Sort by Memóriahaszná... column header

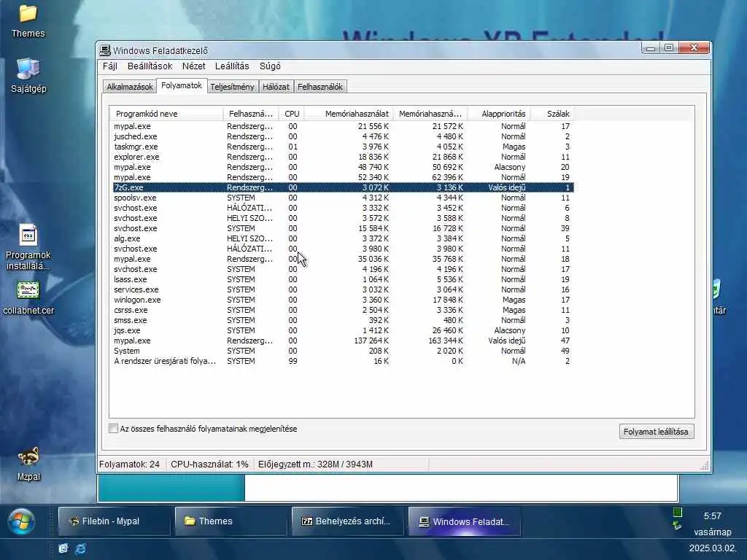(x=430, y=114)
